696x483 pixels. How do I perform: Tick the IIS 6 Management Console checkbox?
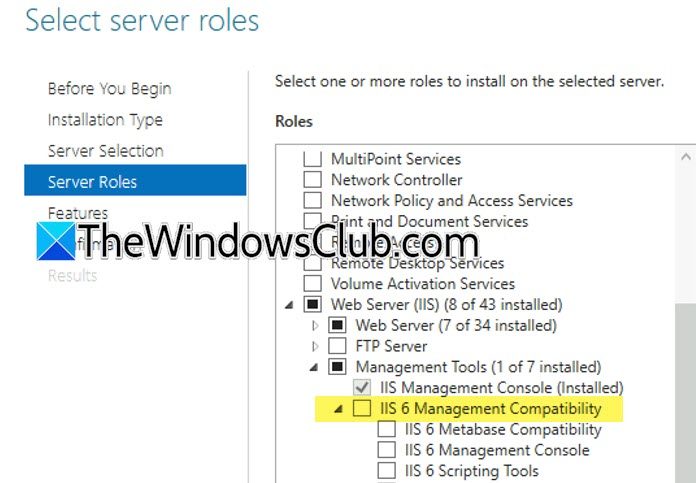click(387, 450)
